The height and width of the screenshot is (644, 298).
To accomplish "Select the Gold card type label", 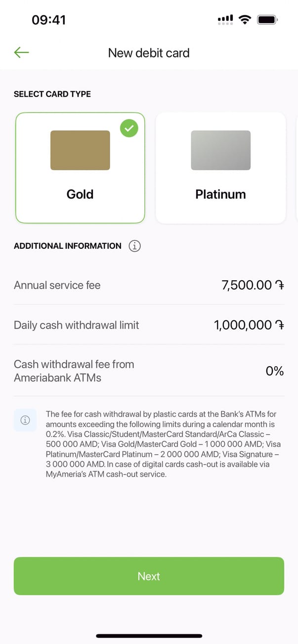I will click(x=80, y=194).
